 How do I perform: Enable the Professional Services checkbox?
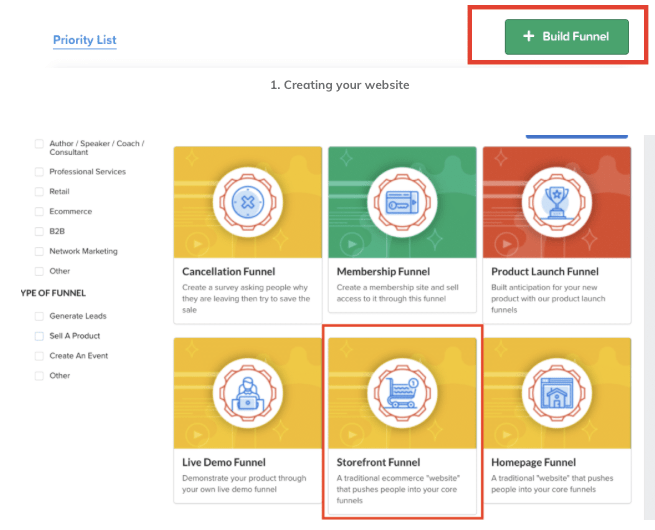39,172
